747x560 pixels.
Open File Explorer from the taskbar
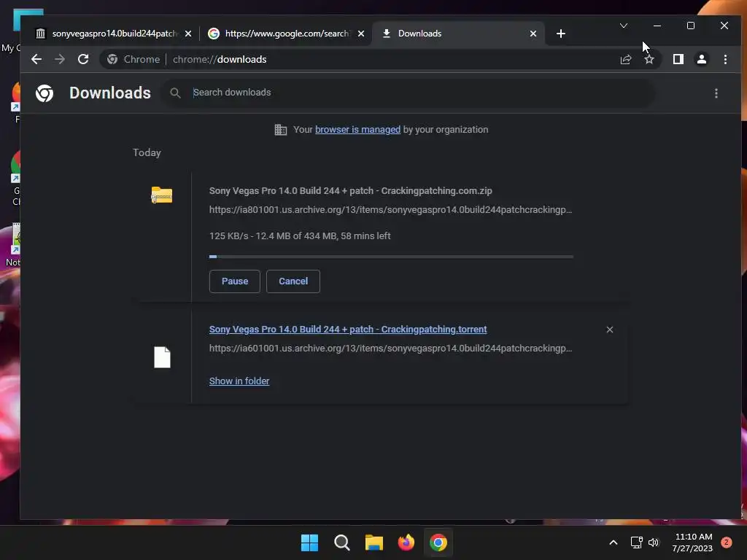click(374, 542)
